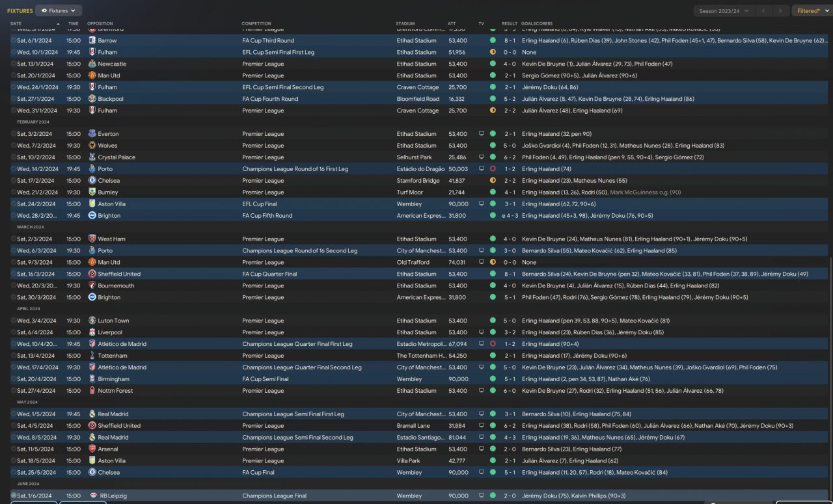Open the Wolves club badge
The height and width of the screenshot is (504, 833).
click(x=92, y=146)
